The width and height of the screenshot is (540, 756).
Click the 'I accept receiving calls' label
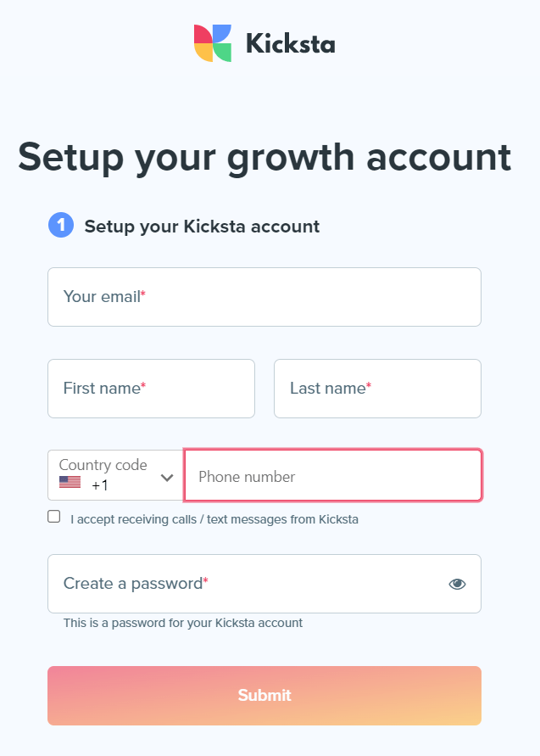(214, 519)
